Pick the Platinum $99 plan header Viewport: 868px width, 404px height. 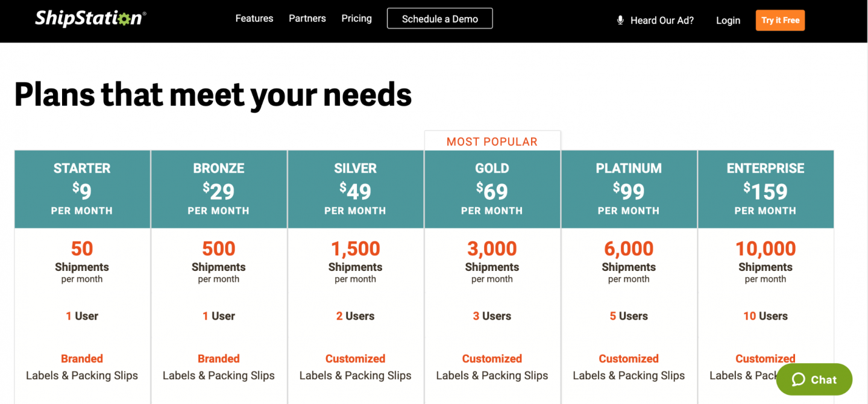pyautogui.click(x=629, y=189)
